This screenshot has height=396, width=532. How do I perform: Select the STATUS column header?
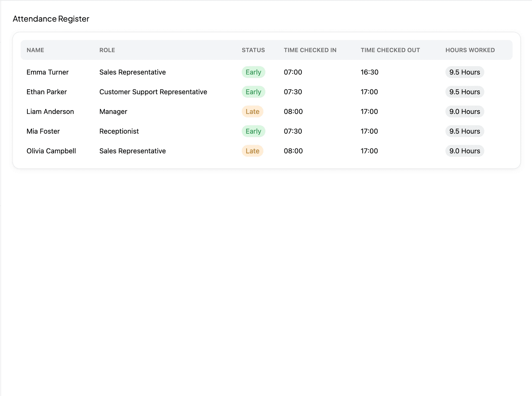[x=253, y=50]
